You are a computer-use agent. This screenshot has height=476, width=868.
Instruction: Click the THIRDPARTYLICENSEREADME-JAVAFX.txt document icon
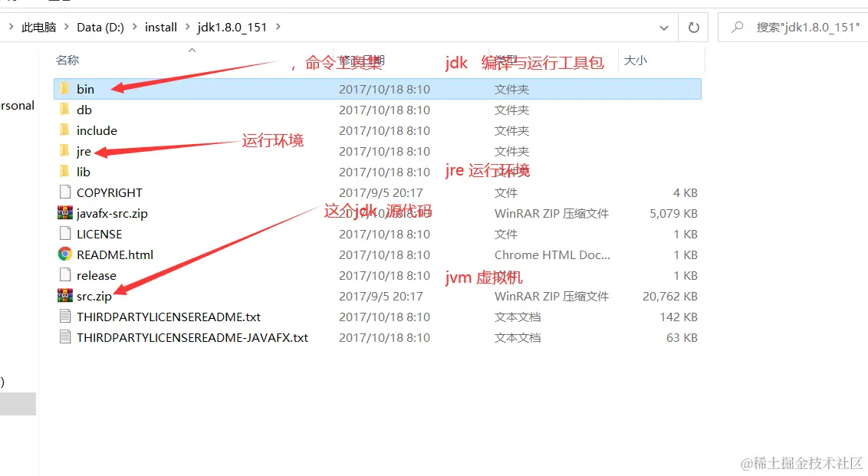click(64, 337)
